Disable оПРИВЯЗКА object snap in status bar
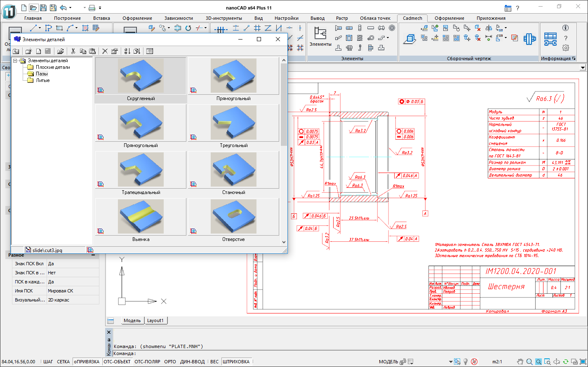 coord(87,362)
